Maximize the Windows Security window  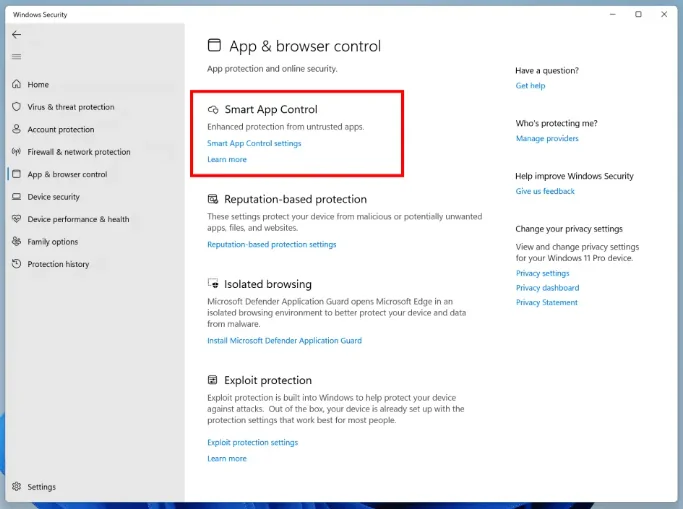(x=638, y=14)
